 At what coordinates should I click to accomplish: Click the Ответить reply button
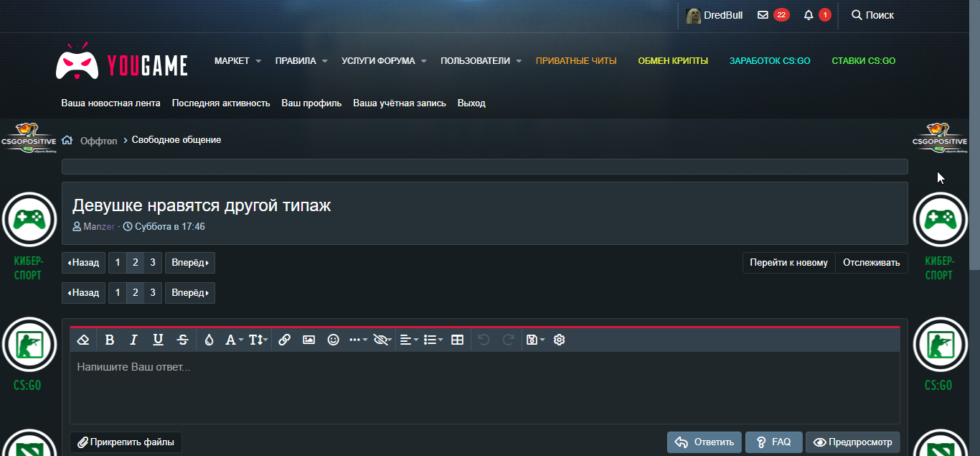[x=705, y=442]
